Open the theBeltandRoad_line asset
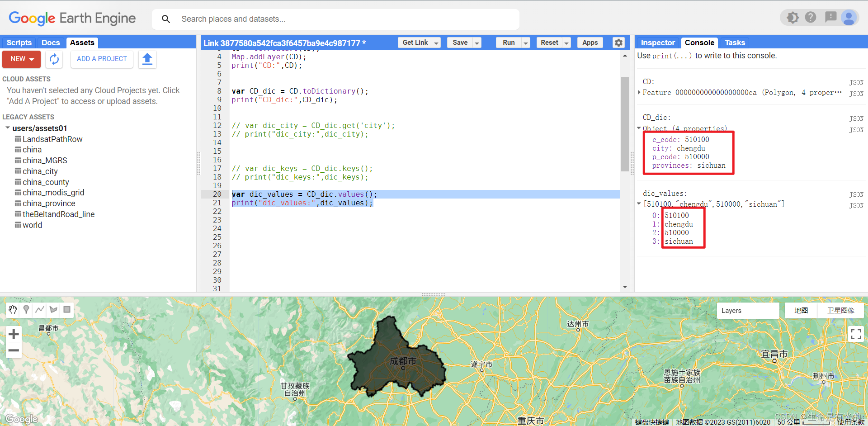The width and height of the screenshot is (868, 426). point(59,214)
